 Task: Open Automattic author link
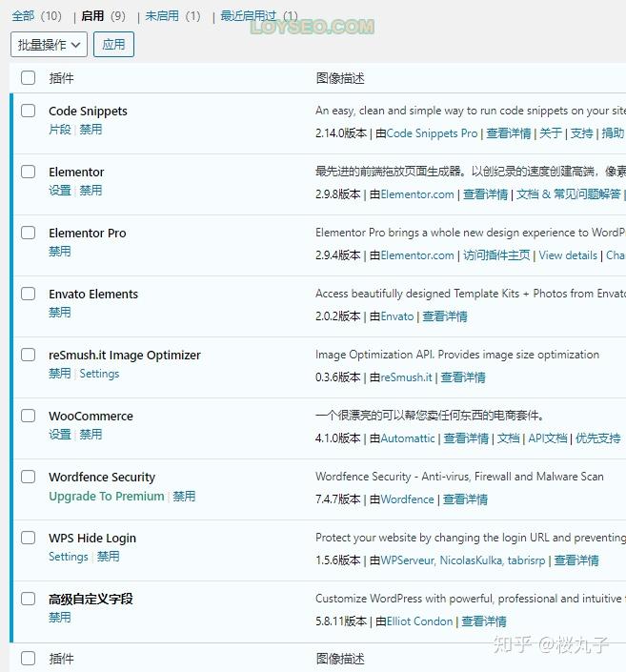pos(408,438)
